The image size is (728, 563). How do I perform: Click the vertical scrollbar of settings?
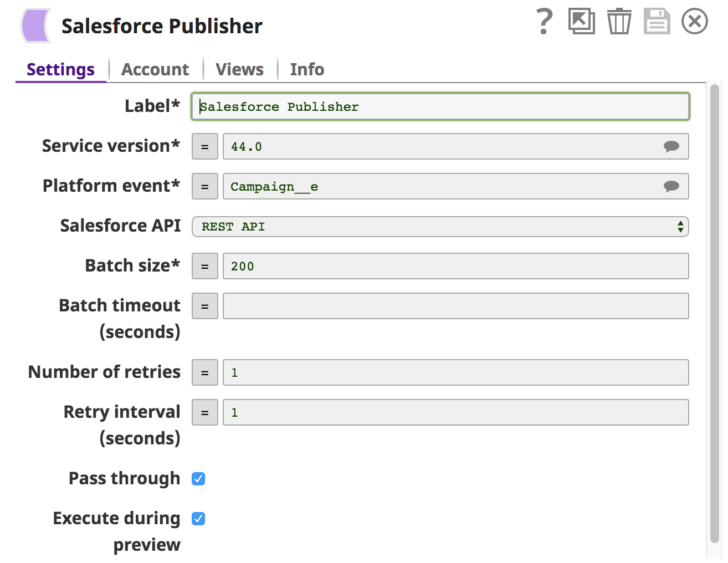point(715,313)
